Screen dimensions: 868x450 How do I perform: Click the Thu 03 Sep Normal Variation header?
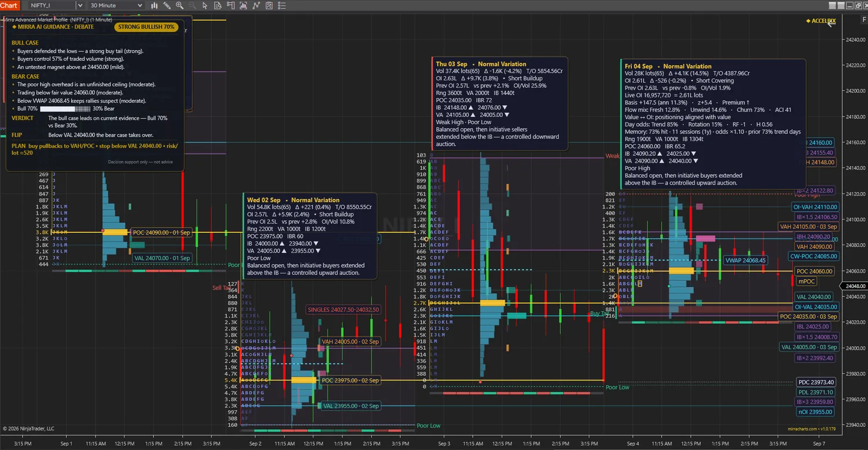pos(481,64)
